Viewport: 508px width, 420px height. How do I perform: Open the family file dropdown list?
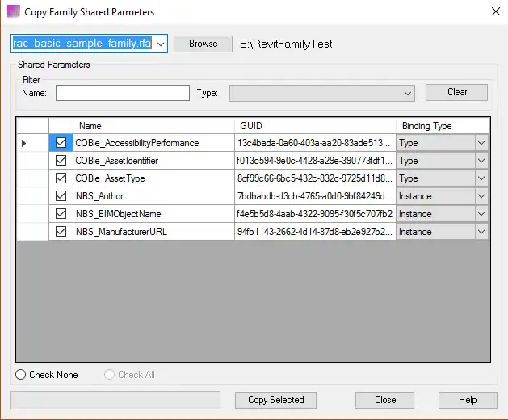(160, 44)
